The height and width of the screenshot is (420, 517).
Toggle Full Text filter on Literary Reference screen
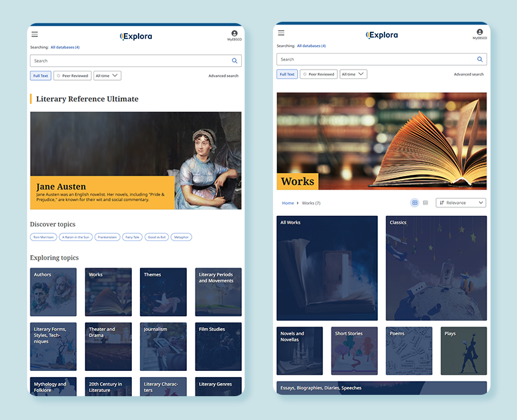tap(40, 76)
